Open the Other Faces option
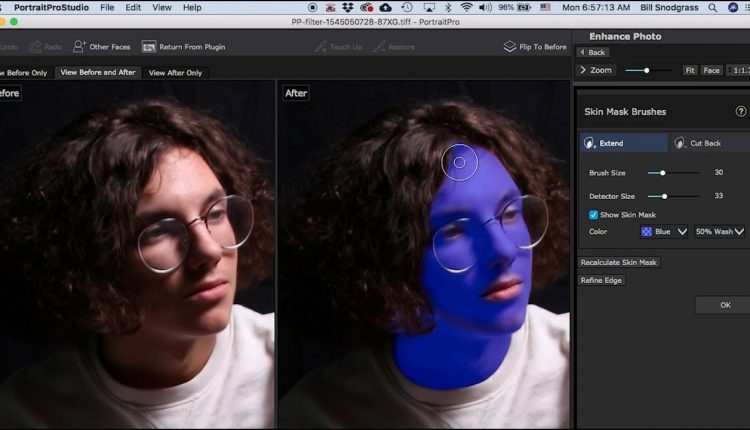This screenshot has height=430, width=750. pyautogui.click(x=101, y=47)
